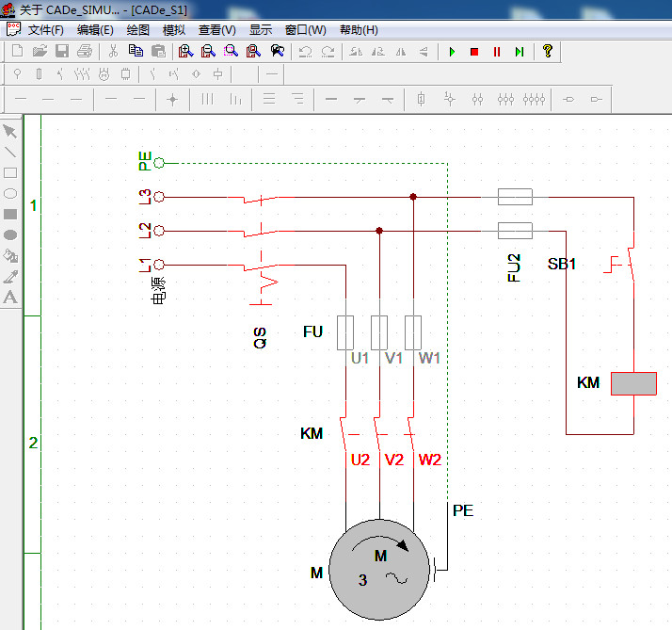
Task: Open the 查看(V) menu
Action: pos(216,30)
